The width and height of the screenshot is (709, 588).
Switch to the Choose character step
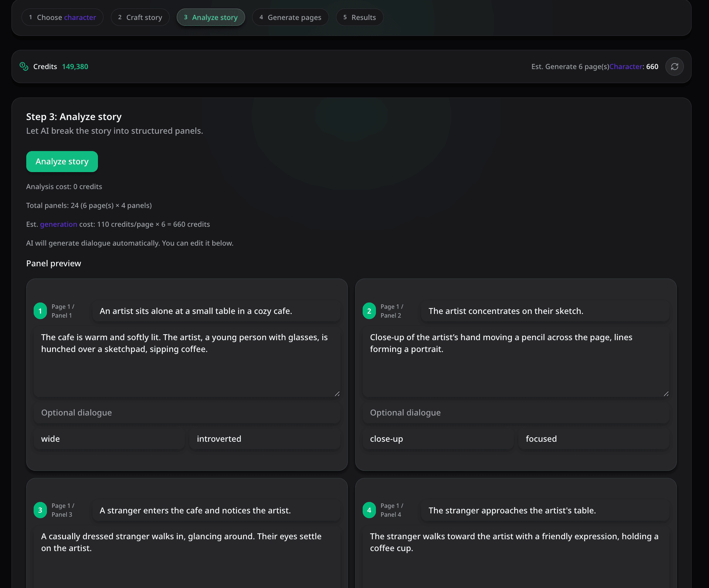click(x=62, y=17)
